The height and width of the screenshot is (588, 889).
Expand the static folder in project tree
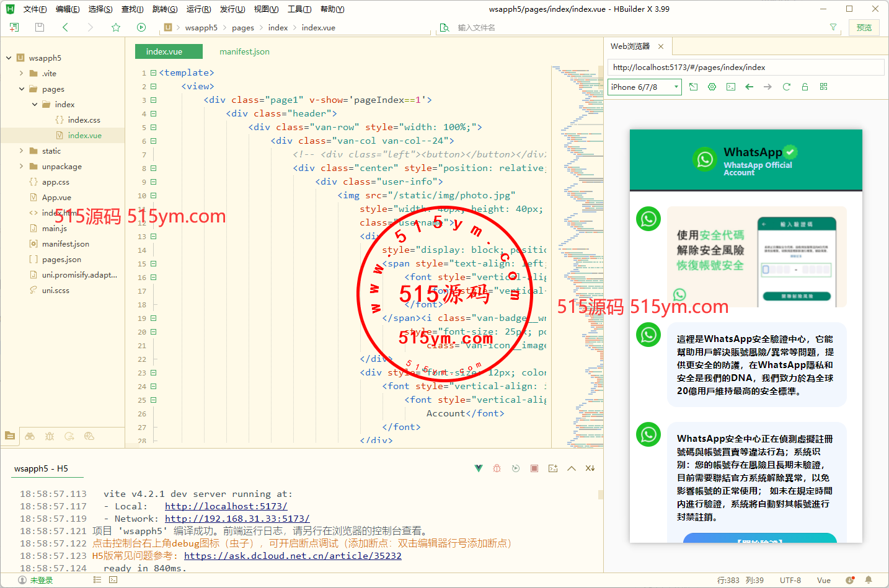pos(22,151)
